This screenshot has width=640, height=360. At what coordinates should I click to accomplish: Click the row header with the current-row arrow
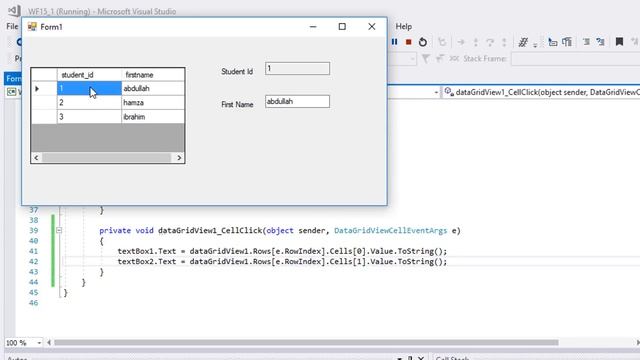pos(44,88)
